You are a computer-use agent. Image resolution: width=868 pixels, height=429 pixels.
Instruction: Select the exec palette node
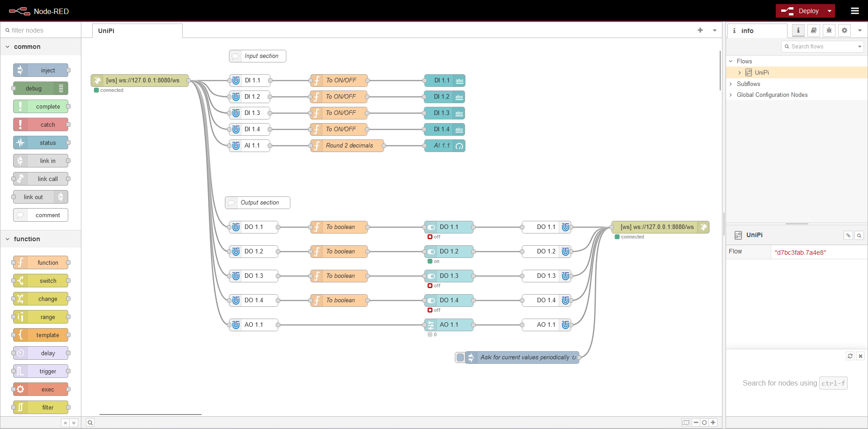[41, 389]
